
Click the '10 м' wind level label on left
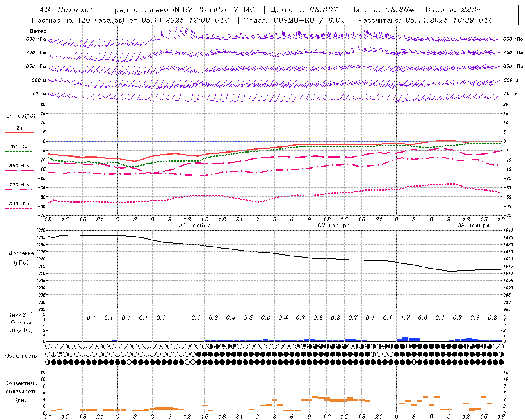click(39, 94)
